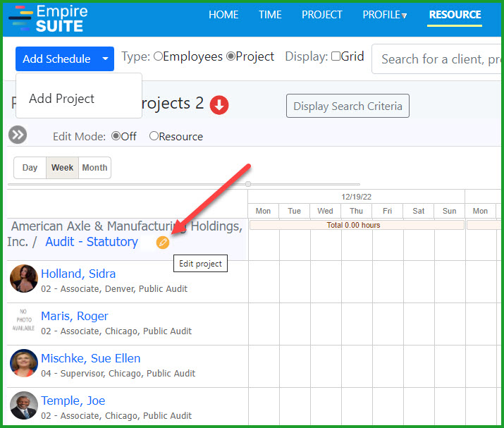Click the Sat column header
The image size is (504, 428).
click(419, 211)
